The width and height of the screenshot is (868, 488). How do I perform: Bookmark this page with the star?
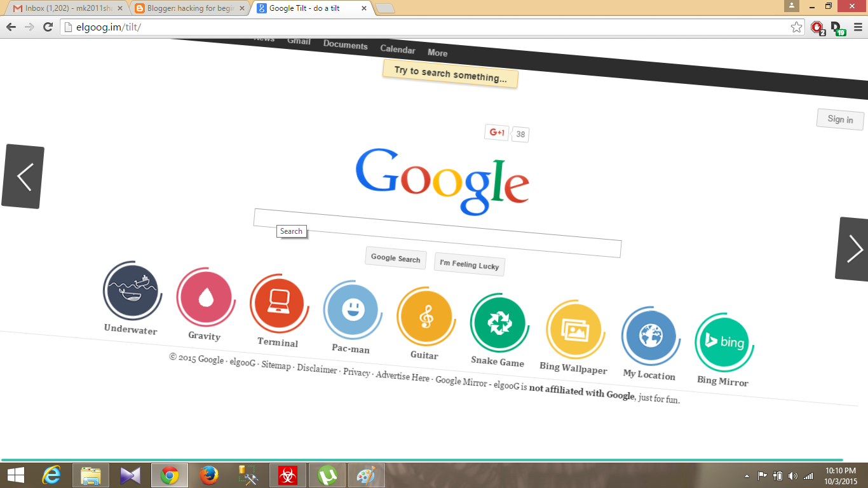point(796,27)
